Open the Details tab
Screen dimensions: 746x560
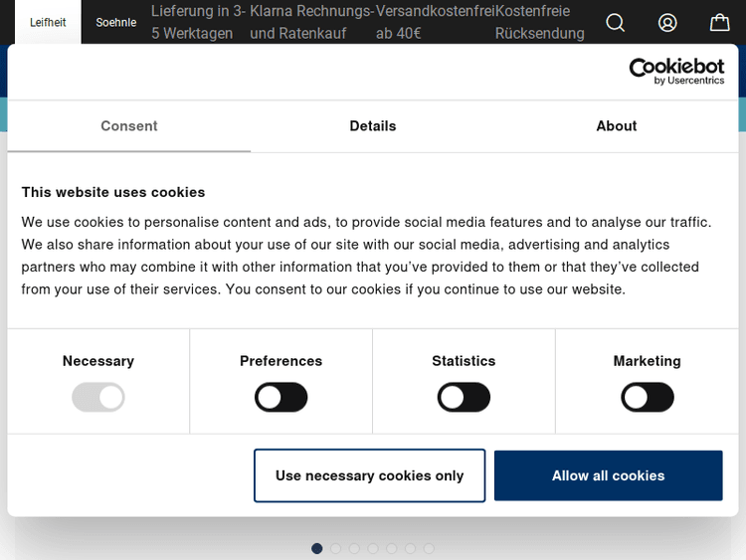(x=373, y=126)
